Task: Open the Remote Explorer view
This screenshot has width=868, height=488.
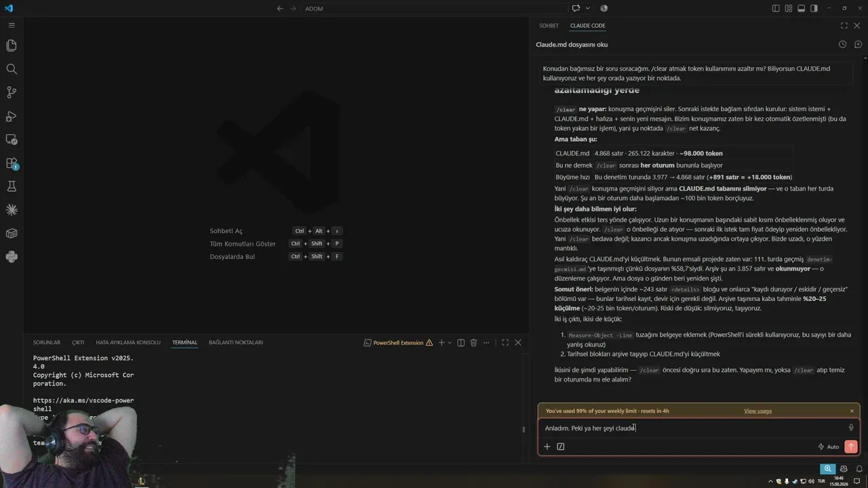Action: [x=12, y=140]
